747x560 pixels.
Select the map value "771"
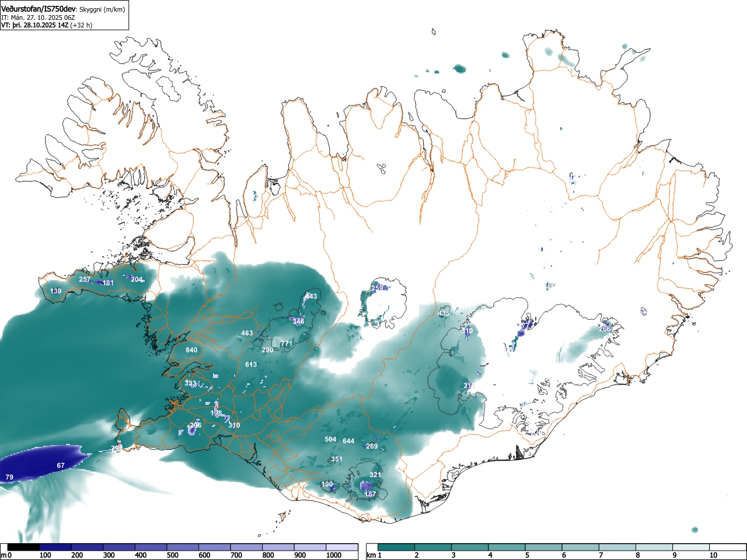coord(286,344)
